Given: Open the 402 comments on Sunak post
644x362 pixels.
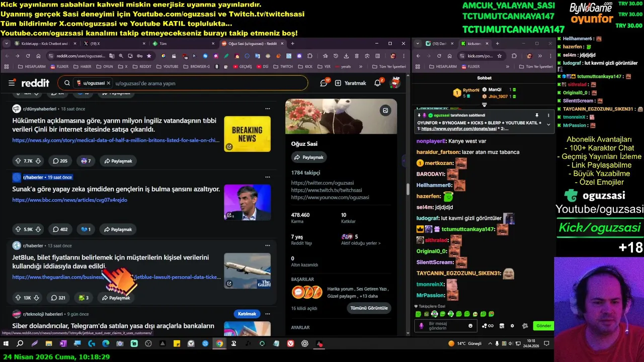Looking at the screenshot, I should 60,229.
